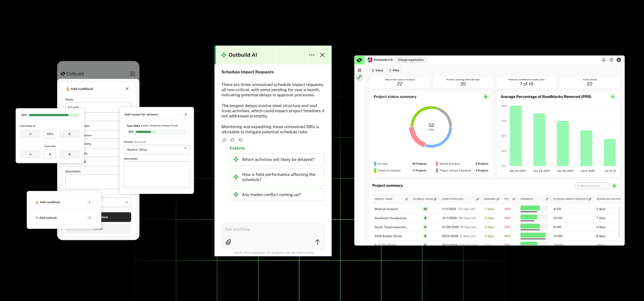The height and width of the screenshot is (301, 644).
Task: Click the red Behind schedule legend swatch
Action: coord(437,164)
